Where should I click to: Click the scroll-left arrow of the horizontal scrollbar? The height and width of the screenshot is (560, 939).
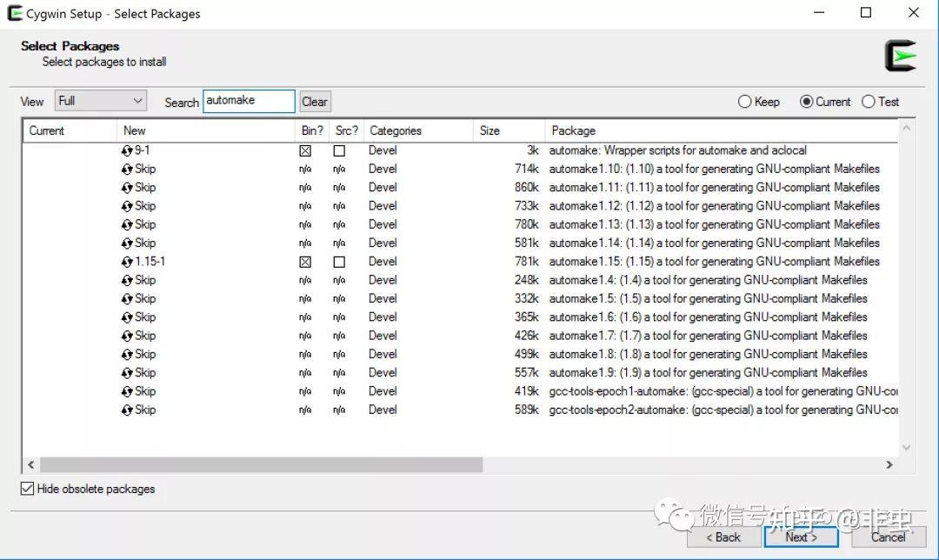(31, 464)
